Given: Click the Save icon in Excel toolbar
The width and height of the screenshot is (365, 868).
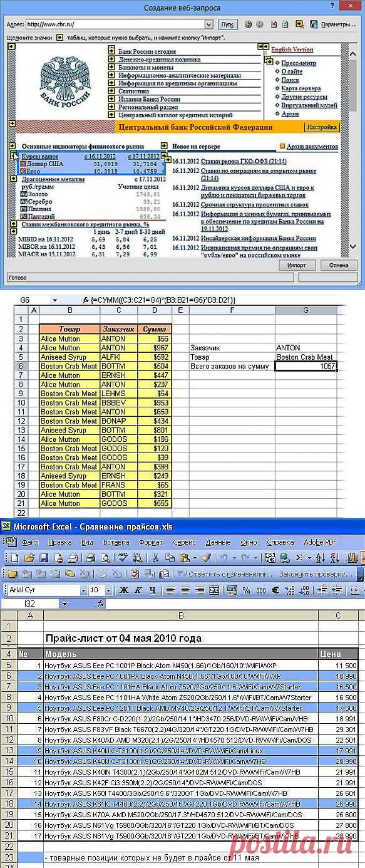Looking at the screenshot, I should click(44, 557).
